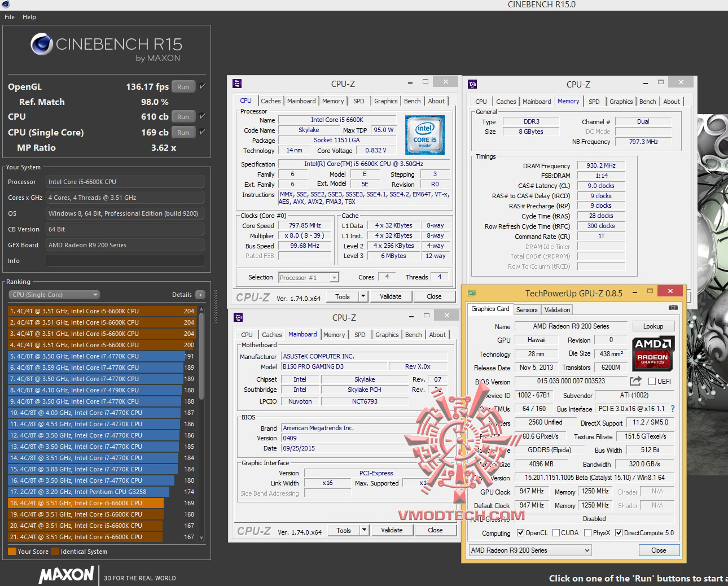Click Validate in the CPU-Z Mainboard window

pyautogui.click(x=392, y=530)
